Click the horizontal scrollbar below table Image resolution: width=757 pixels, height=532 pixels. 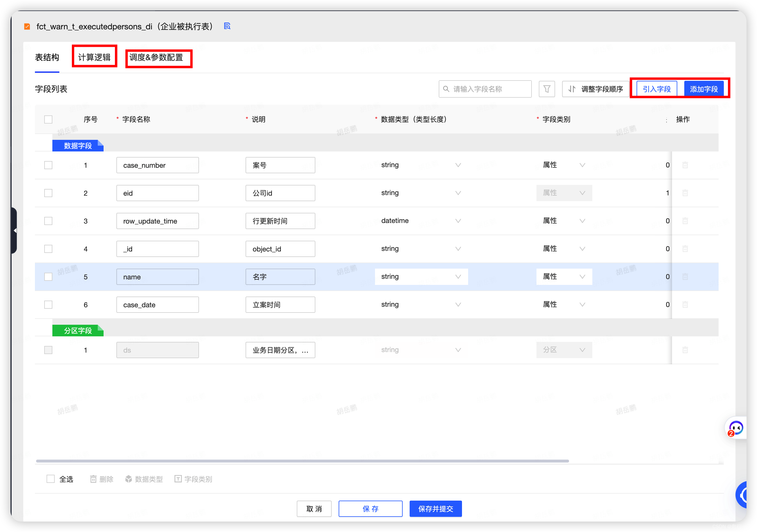(302, 461)
